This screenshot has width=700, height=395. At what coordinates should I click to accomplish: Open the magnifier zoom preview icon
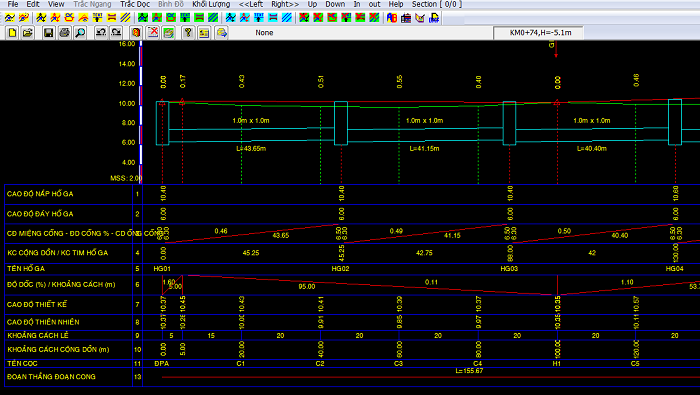(x=80, y=33)
